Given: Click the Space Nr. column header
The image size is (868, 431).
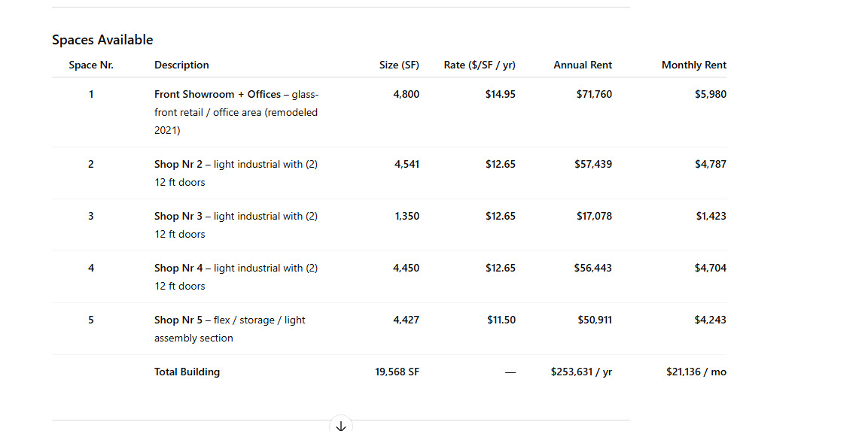Looking at the screenshot, I should [91, 65].
